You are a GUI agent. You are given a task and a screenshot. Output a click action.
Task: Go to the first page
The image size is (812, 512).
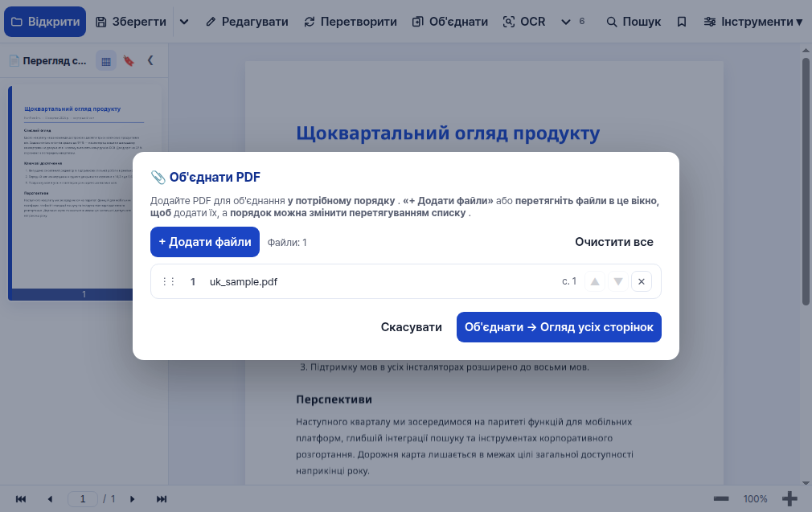click(21, 499)
